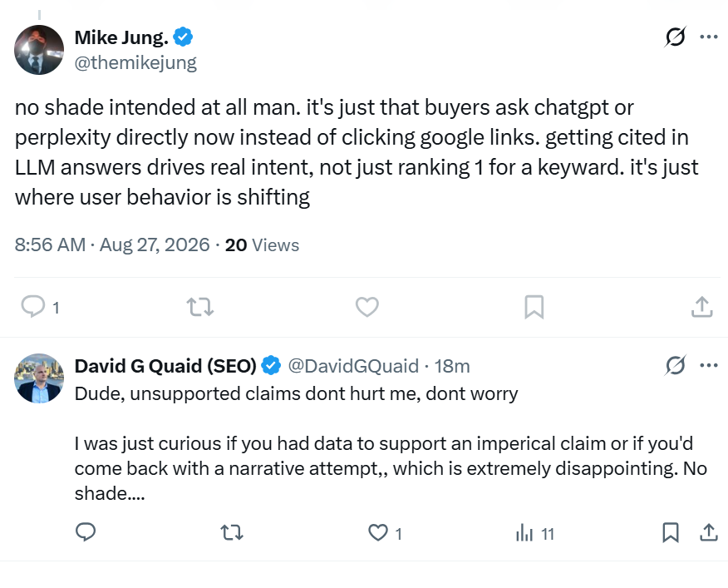This screenshot has width=728, height=588.
Task: Open more options on David's reply
Action: click(709, 365)
